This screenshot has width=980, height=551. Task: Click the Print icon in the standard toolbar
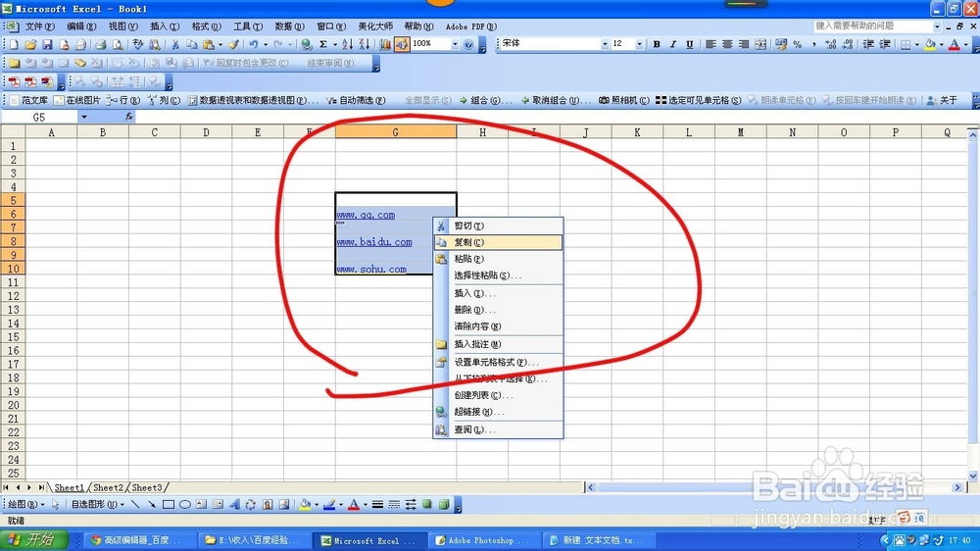pos(101,44)
